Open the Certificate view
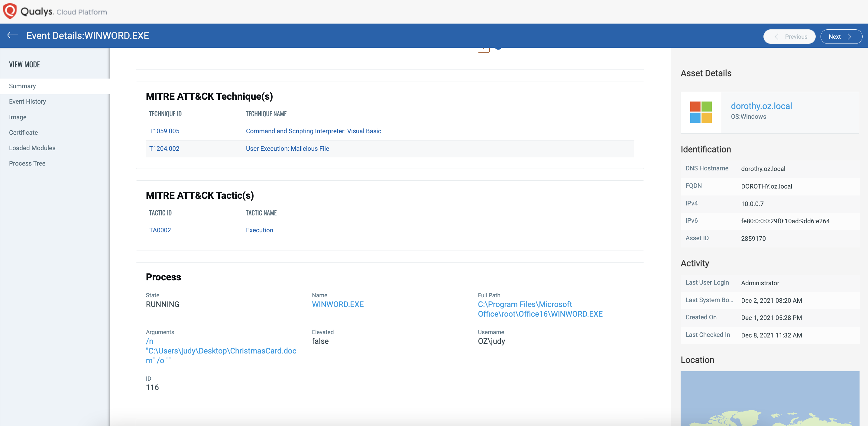Viewport: 868px width, 426px height. coord(23,132)
